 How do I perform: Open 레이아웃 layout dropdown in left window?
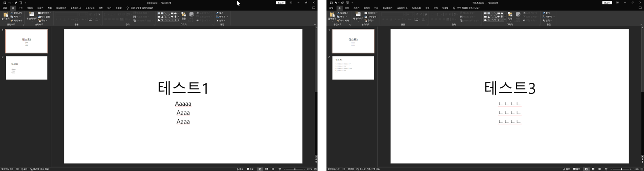point(45,13)
